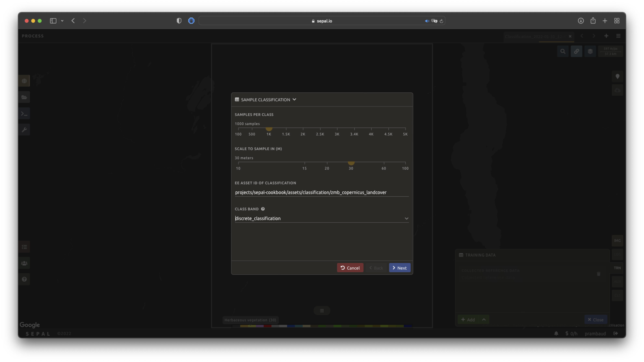
Task: Open the Files folder icon in the sidebar
Action: [x=24, y=97]
